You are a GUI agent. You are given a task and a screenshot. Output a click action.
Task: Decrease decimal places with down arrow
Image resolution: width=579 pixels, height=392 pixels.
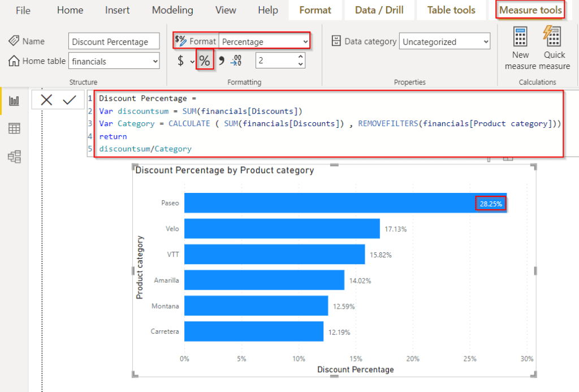point(301,64)
